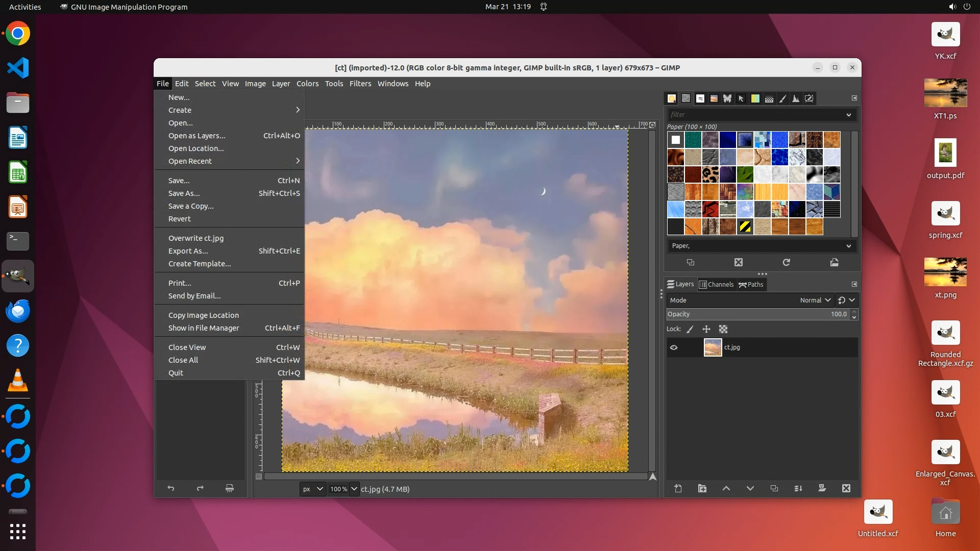Click the open pattern as image icon

(835, 262)
